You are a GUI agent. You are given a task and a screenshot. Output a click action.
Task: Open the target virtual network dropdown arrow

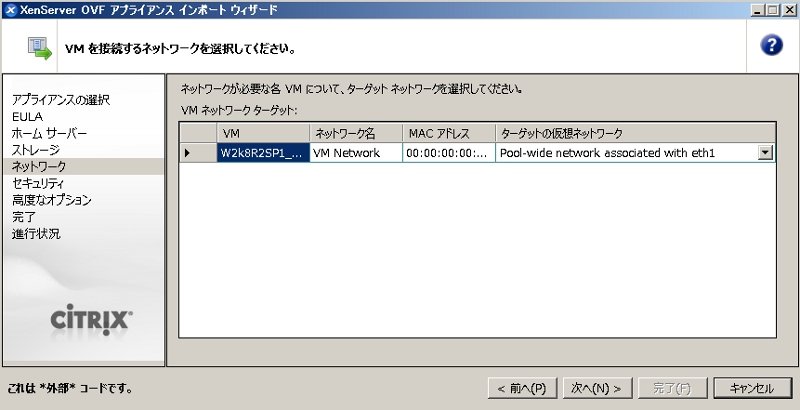[x=765, y=152]
